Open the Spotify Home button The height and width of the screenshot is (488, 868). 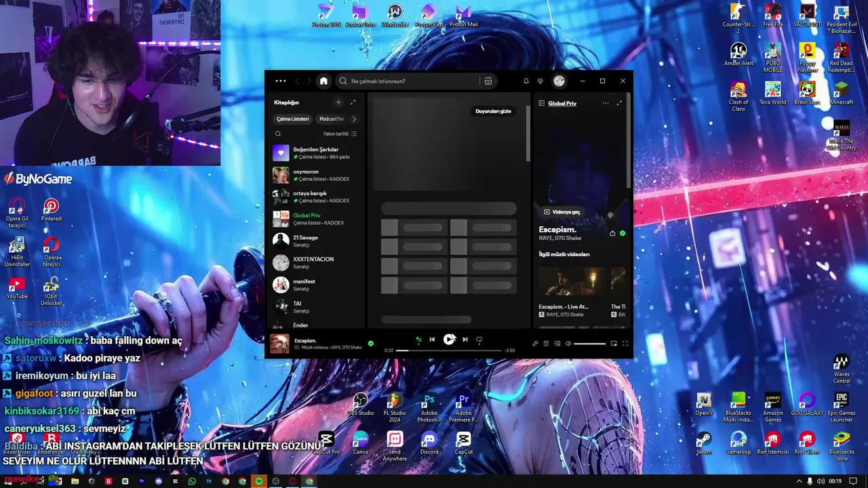(x=323, y=81)
